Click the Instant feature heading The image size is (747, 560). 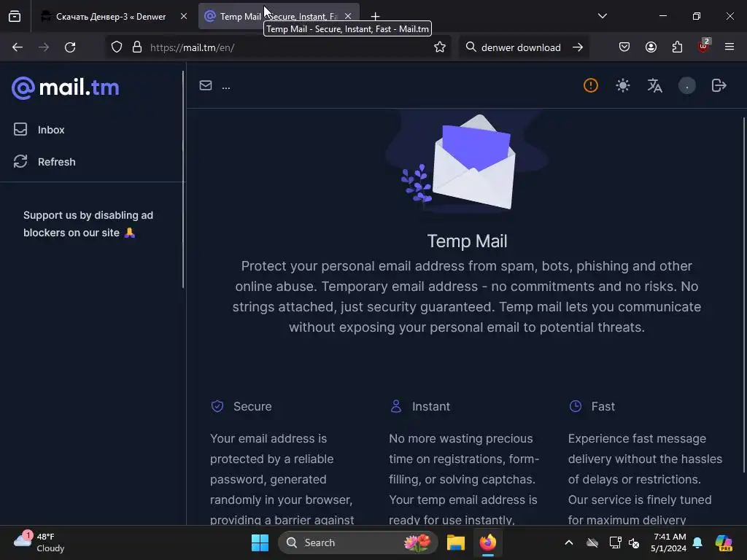430,406
